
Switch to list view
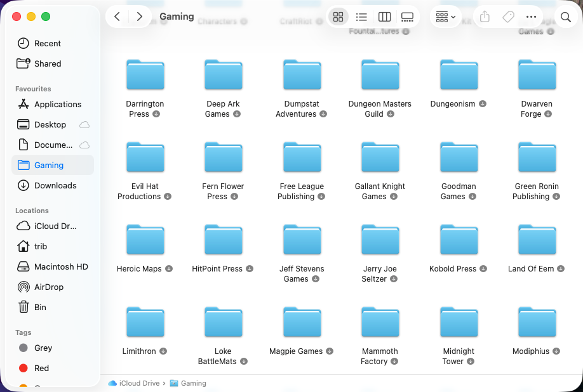coord(361,16)
